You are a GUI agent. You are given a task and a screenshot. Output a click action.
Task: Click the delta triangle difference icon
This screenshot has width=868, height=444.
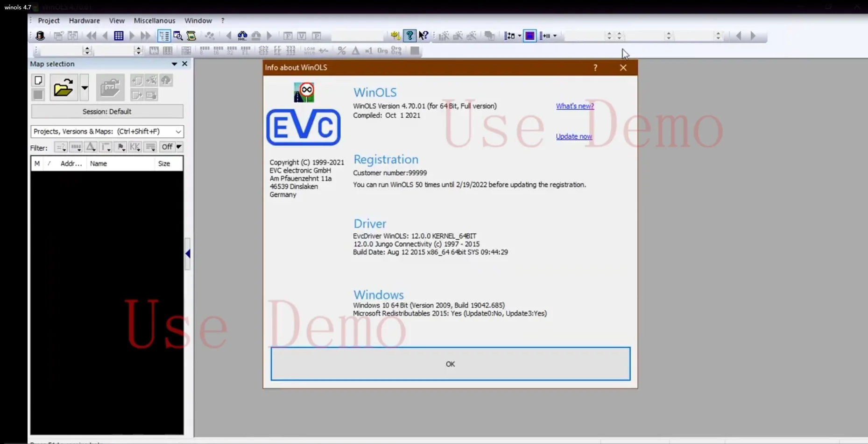356,50
